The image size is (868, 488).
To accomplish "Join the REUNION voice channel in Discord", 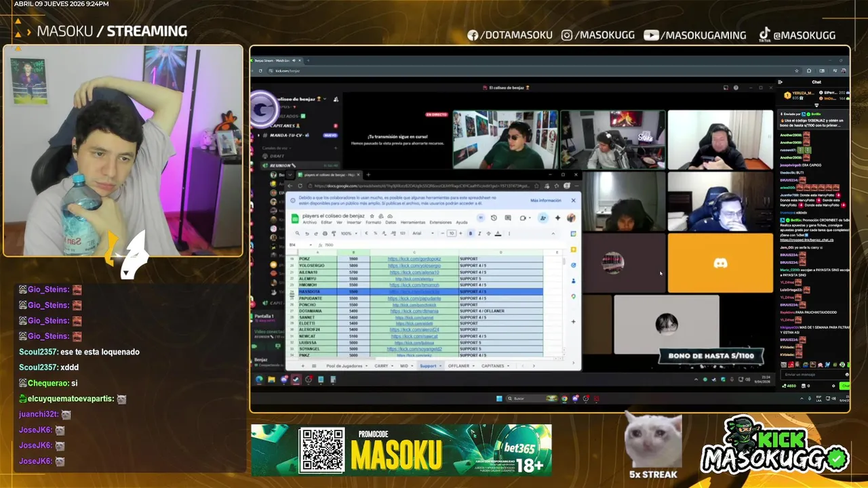I will tap(300, 165).
